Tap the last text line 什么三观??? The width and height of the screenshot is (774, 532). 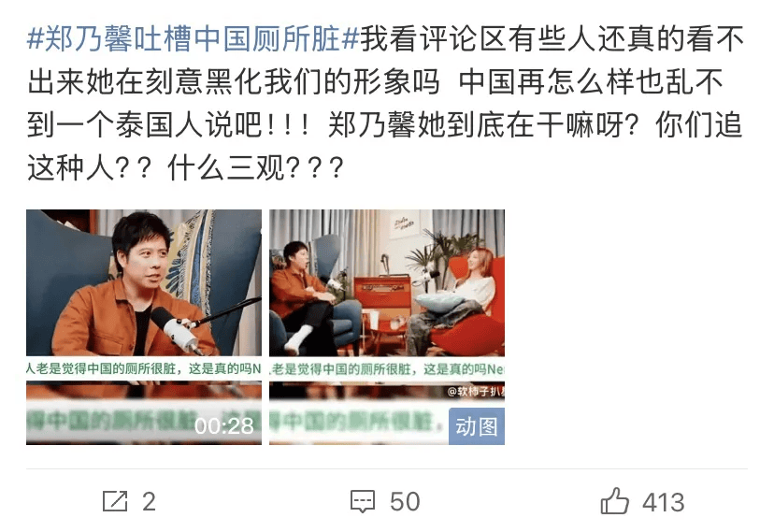(255, 168)
